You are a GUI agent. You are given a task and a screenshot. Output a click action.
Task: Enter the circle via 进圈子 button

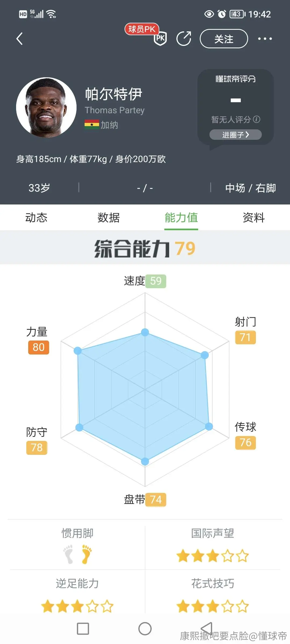pyautogui.click(x=235, y=135)
